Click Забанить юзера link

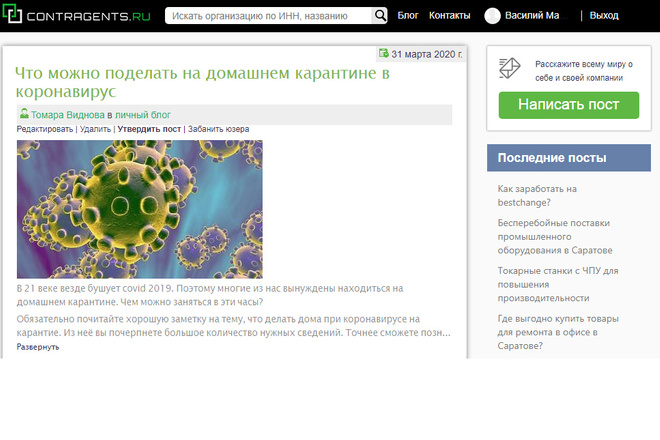point(218,129)
